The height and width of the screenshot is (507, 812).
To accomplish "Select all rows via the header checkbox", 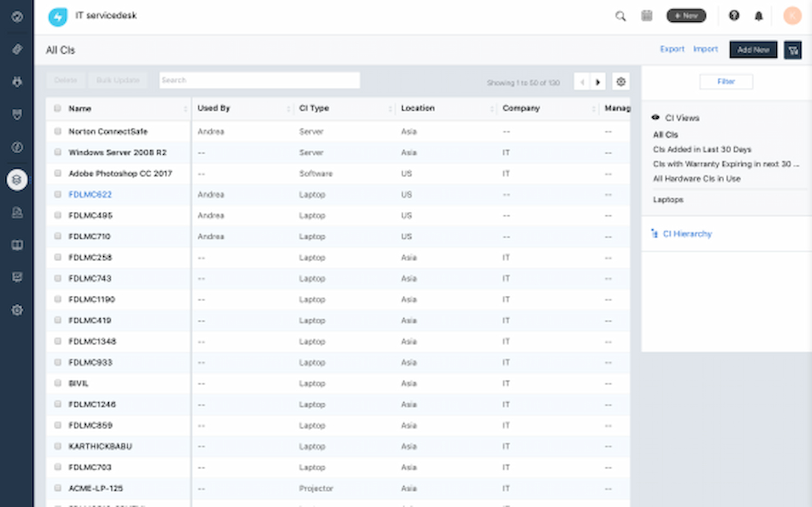I will click(57, 108).
